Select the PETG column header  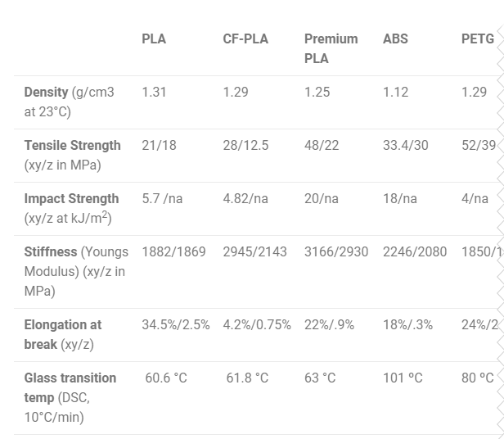point(478,38)
